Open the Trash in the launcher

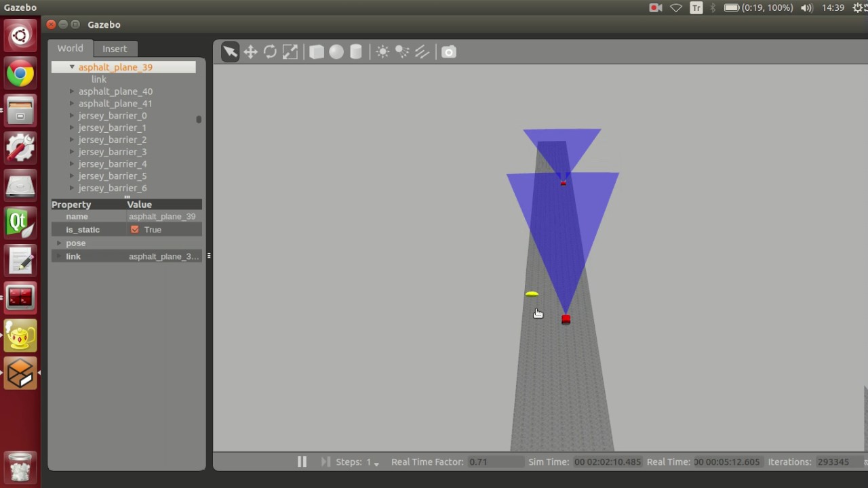(20, 467)
